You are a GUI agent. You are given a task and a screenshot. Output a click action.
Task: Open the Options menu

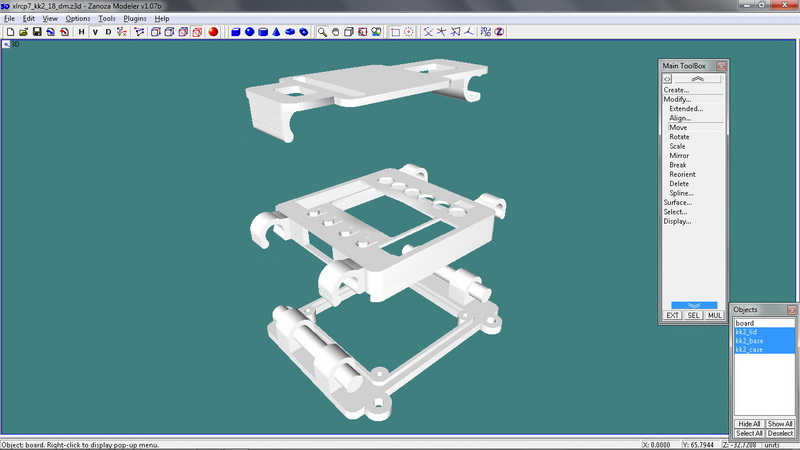pyautogui.click(x=78, y=19)
